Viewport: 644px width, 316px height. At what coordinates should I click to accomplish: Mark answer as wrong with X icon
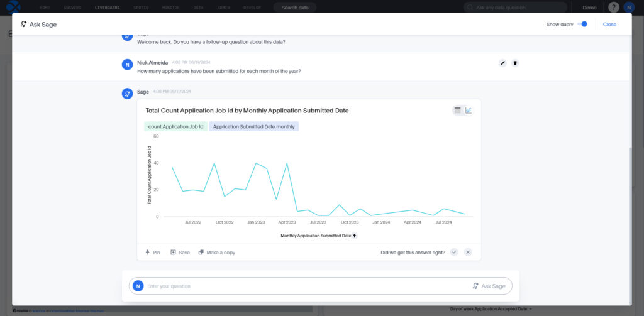468,252
